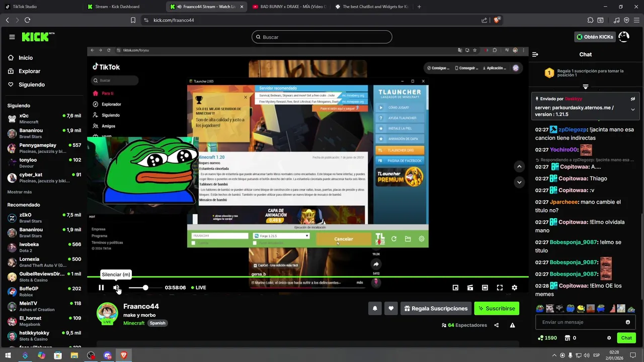This screenshot has height=362, width=644.
Task: Click the Fraanco44 streamer avatar
Action: click(107, 313)
